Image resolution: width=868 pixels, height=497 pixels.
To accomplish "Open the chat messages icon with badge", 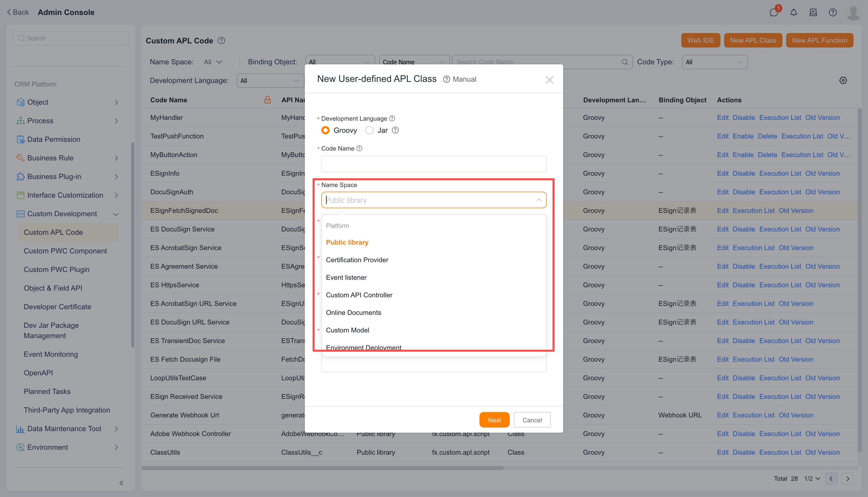I will (x=774, y=12).
